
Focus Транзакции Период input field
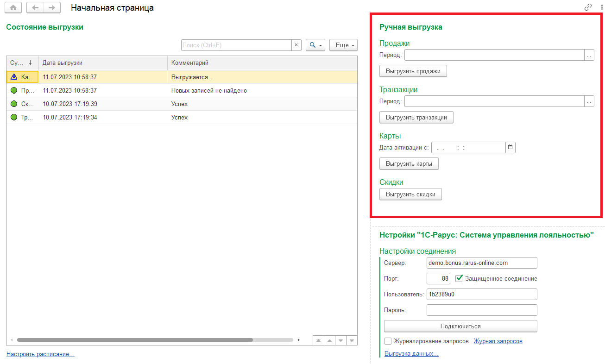(494, 101)
